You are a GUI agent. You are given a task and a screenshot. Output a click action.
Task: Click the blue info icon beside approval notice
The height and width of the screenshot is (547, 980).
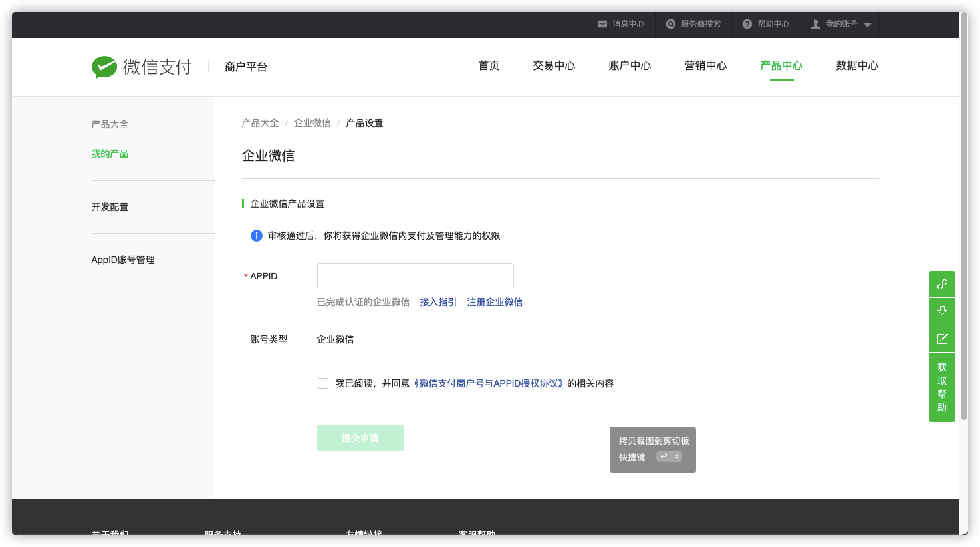pos(257,236)
